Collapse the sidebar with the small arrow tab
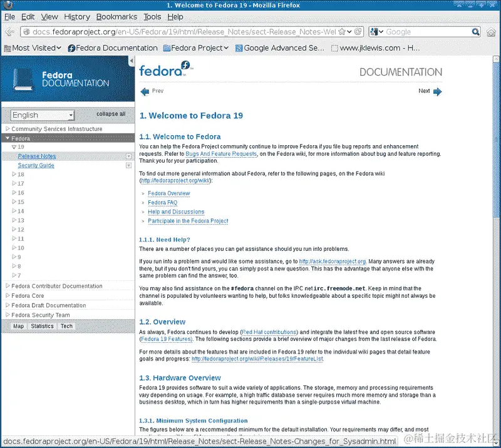This screenshot has width=501, height=448. (132, 61)
